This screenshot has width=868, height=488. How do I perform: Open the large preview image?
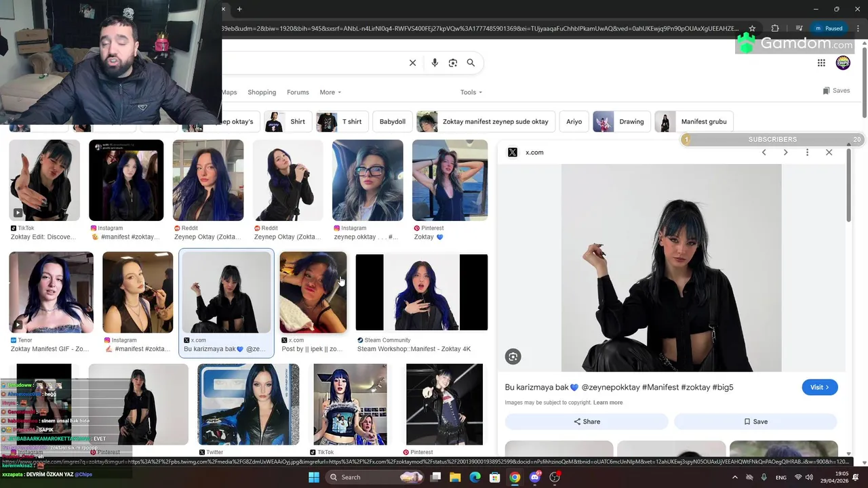pos(671,268)
